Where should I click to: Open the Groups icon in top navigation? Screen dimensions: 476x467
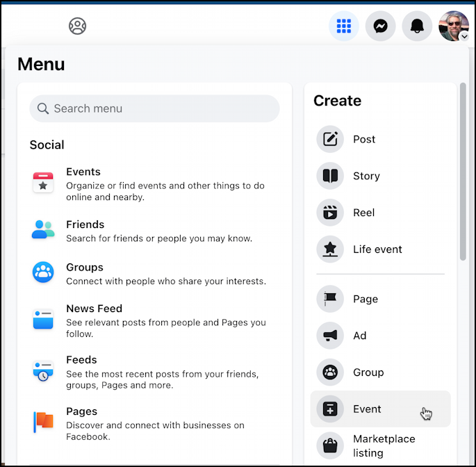pos(77,26)
